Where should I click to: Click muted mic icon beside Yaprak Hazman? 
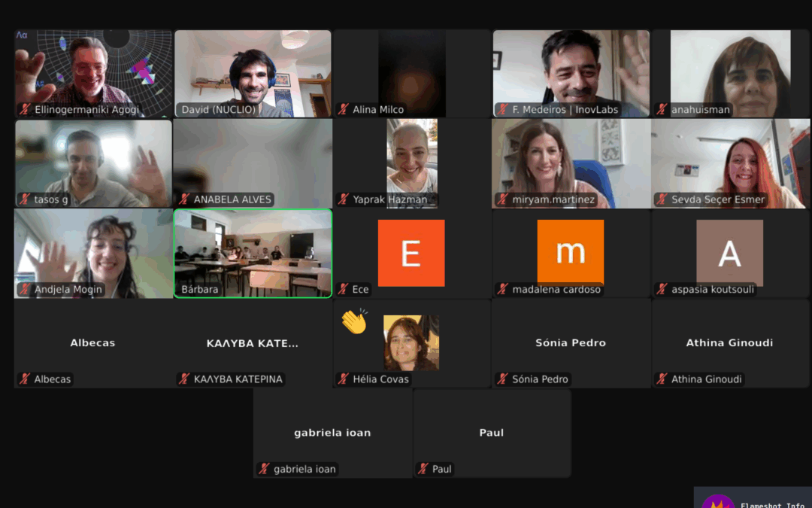pos(344,199)
